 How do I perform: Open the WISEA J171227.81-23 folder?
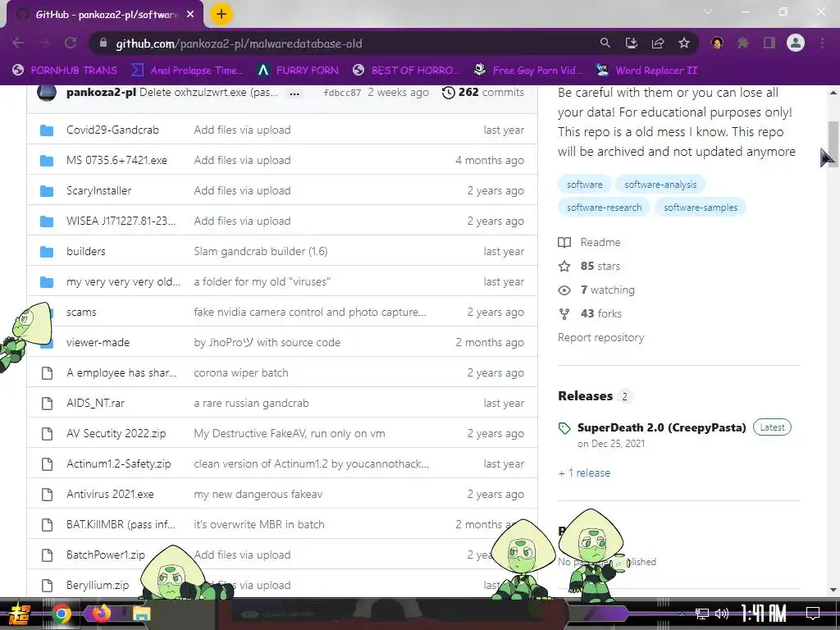121,221
